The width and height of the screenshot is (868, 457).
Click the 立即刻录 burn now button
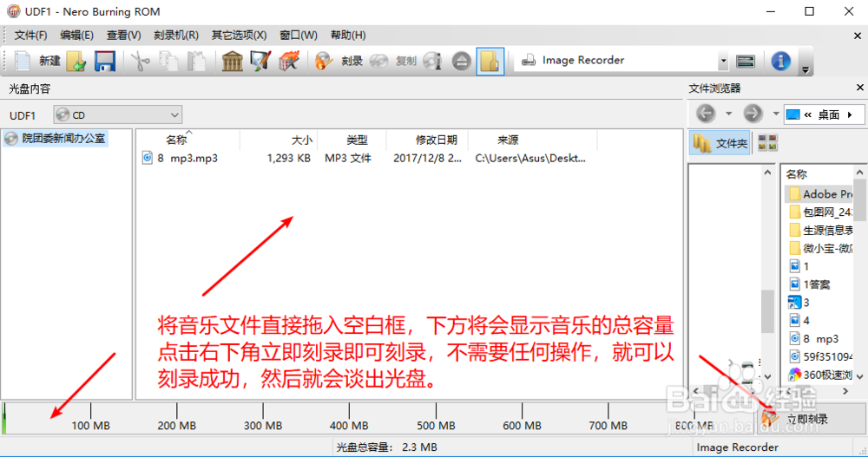811,419
